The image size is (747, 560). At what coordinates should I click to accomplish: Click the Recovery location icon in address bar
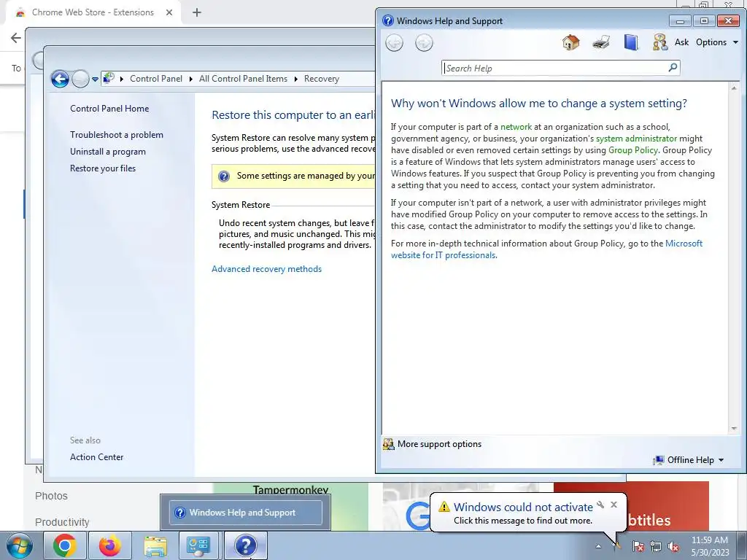point(109,78)
